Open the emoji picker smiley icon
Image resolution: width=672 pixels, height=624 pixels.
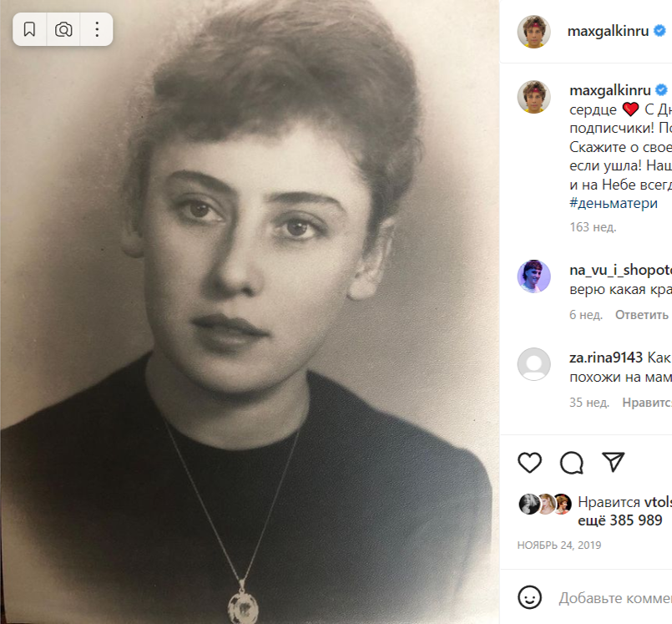click(x=528, y=597)
